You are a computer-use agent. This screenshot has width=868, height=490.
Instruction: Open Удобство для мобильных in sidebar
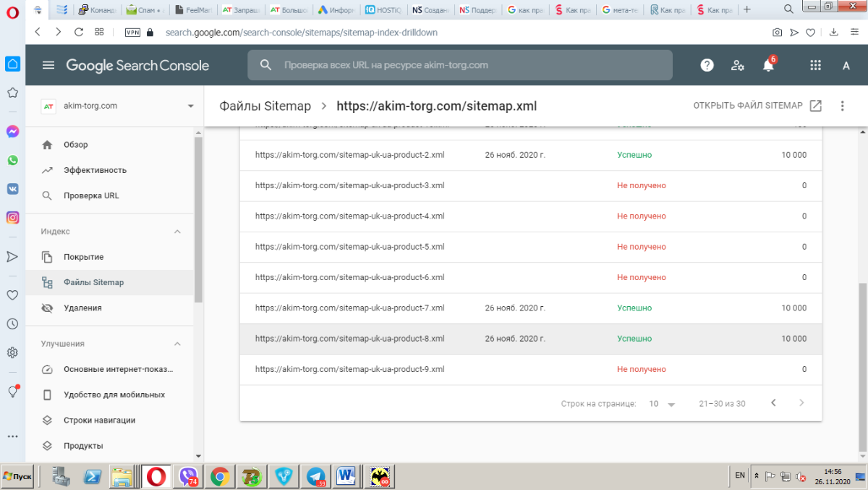(110, 394)
